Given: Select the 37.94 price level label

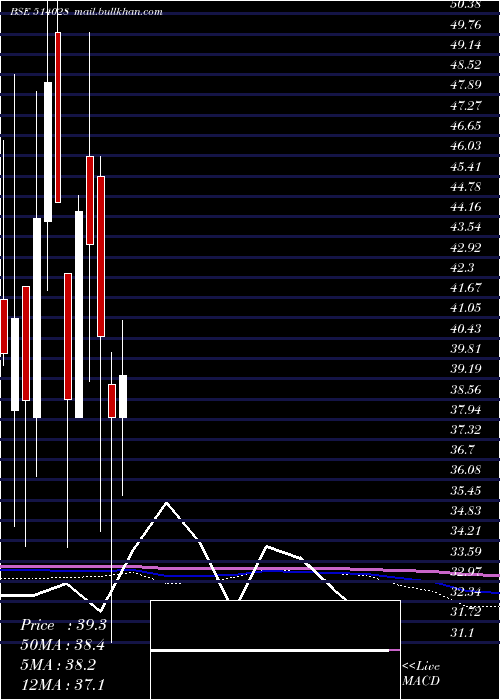Looking at the screenshot, I should pyautogui.click(x=466, y=410).
